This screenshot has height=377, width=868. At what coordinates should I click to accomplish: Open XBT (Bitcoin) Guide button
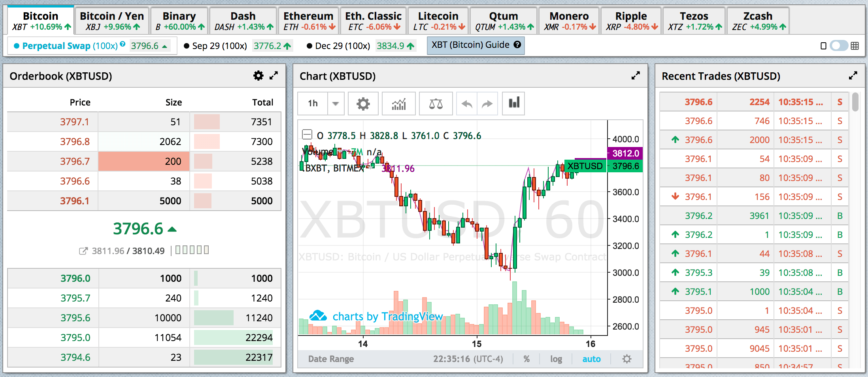click(476, 45)
